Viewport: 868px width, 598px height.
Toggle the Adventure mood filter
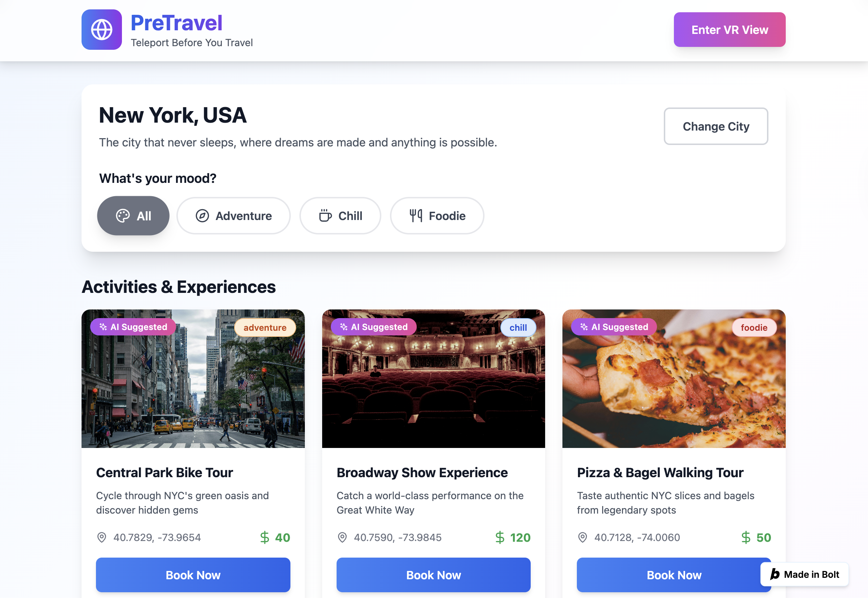233,216
